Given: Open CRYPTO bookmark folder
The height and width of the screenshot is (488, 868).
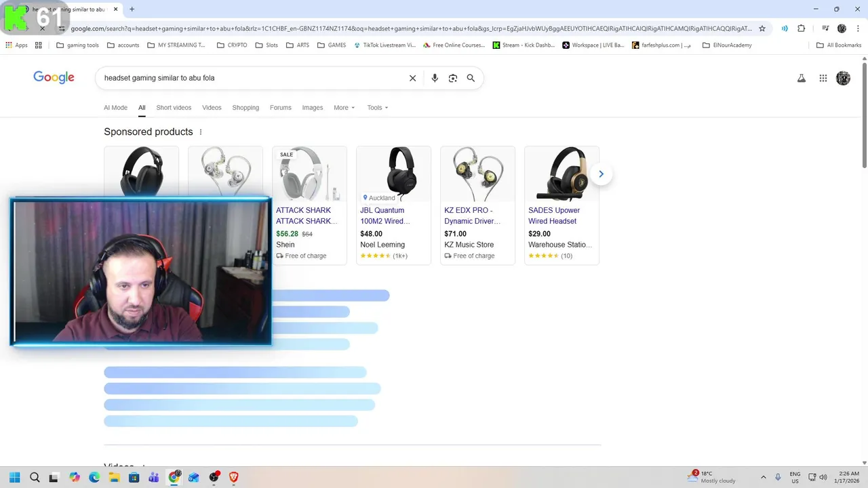Looking at the screenshot, I should coord(232,45).
